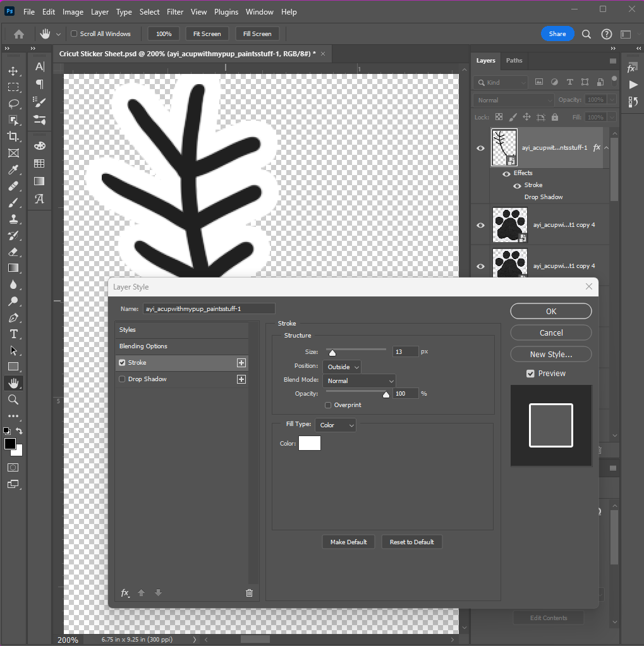
Task: Select the Crop tool
Action: click(13, 137)
